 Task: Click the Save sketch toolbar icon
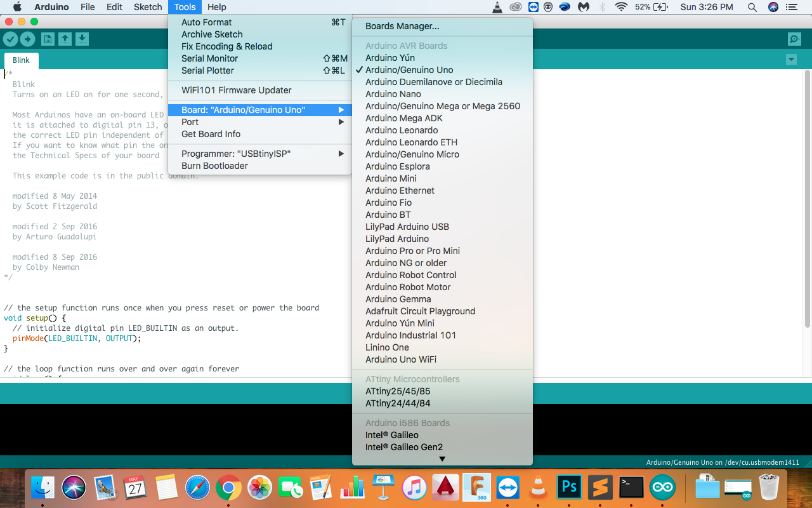[82, 39]
